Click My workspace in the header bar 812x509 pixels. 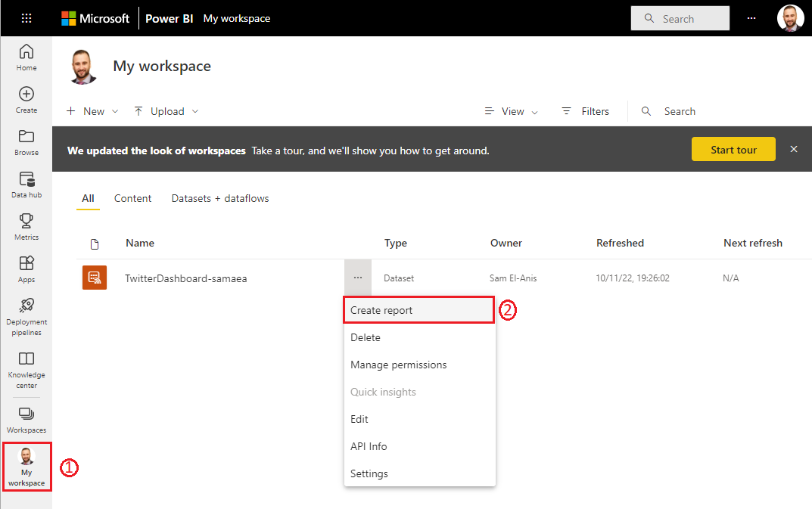click(237, 19)
